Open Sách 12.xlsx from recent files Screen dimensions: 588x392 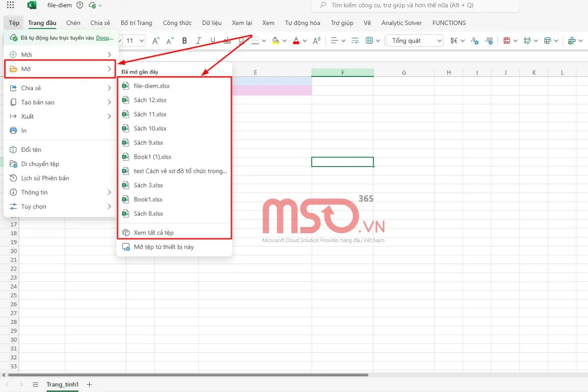150,100
